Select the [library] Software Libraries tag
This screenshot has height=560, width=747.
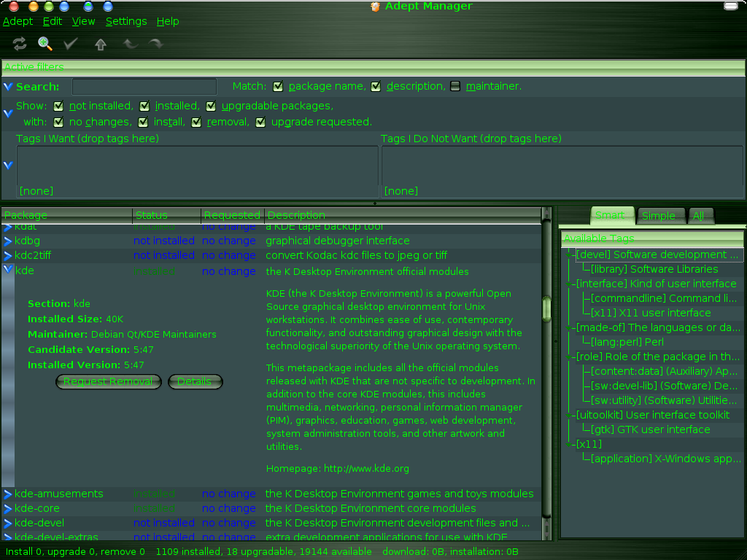654,270
